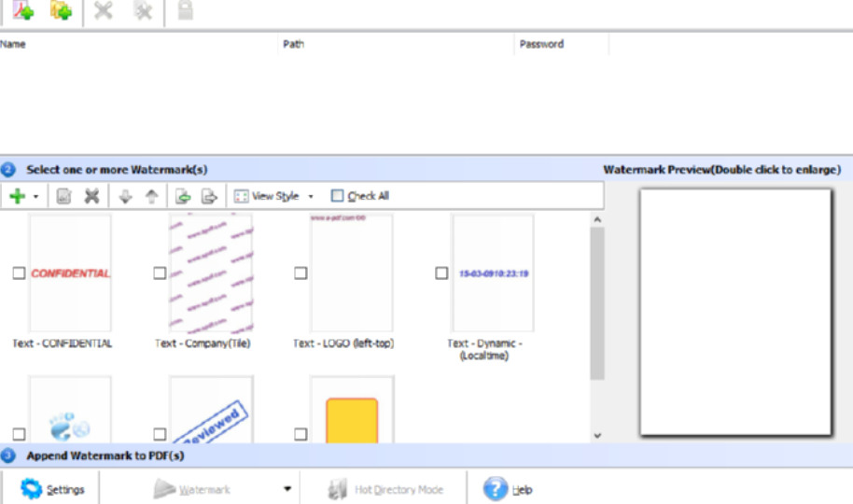Enable the Check All checkbox

(x=337, y=195)
